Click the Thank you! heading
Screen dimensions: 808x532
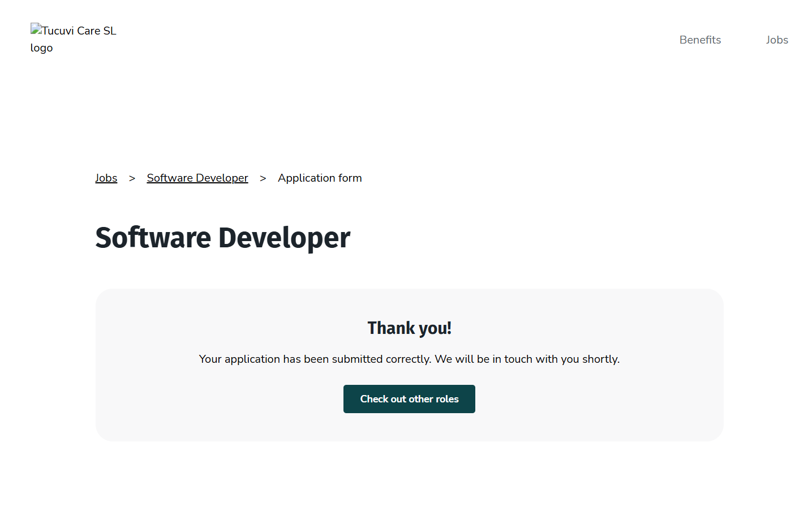point(409,328)
